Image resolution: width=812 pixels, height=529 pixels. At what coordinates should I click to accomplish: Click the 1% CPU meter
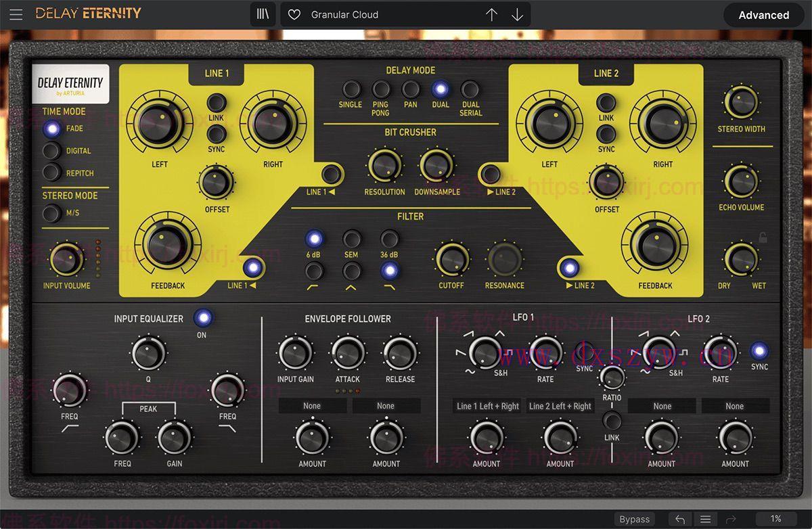(776, 519)
